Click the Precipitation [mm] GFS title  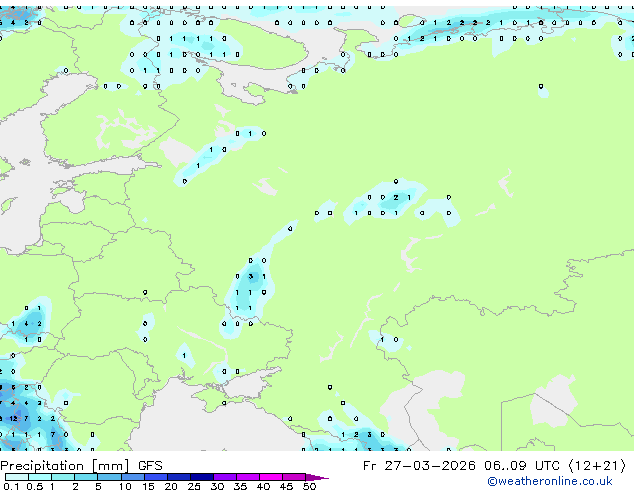(x=81, y=466)
